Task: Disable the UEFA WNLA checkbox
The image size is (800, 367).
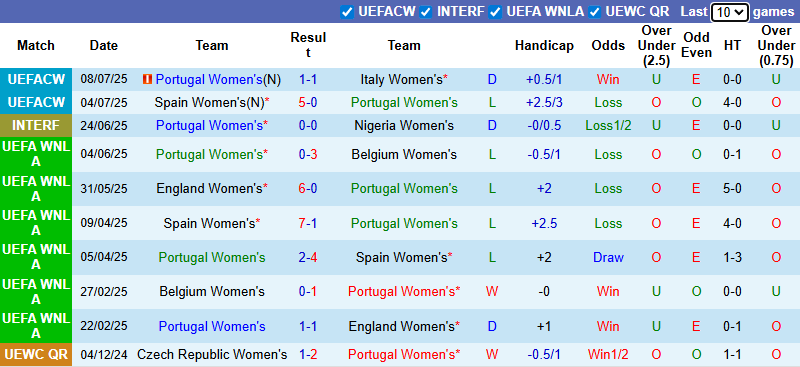Action: pos(495,12)
